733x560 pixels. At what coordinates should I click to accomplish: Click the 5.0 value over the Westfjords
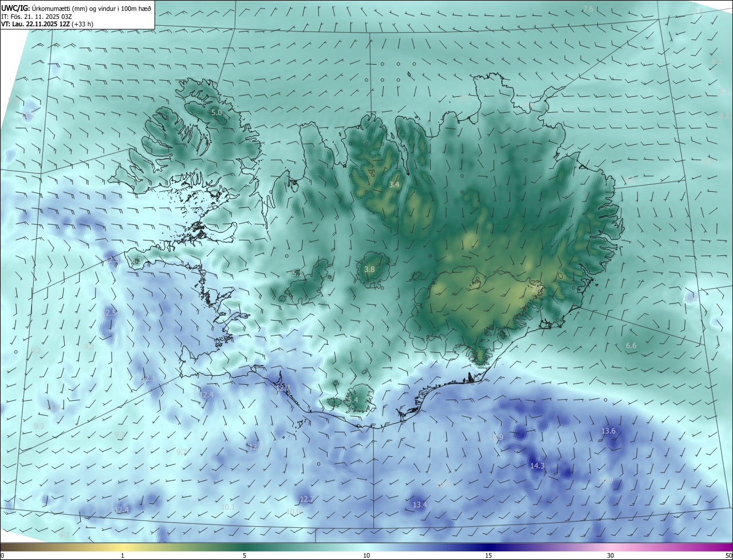[216, 113]
